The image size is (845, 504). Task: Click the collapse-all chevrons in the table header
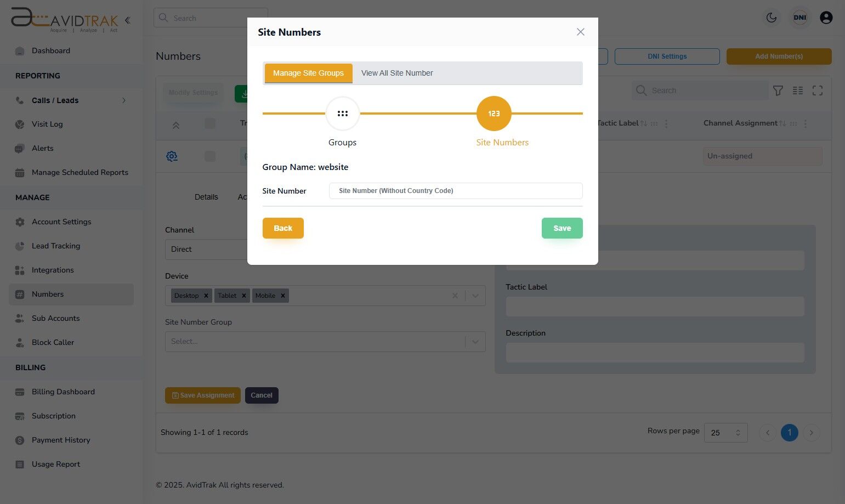(x=176, y=124)
